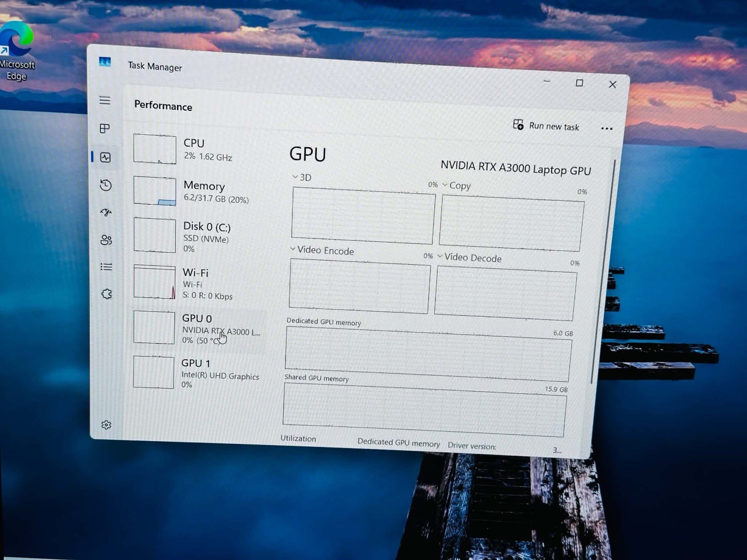Screen dimensions: 747x560
Task: Open the Details list sidebar icon
Action: 106,267
